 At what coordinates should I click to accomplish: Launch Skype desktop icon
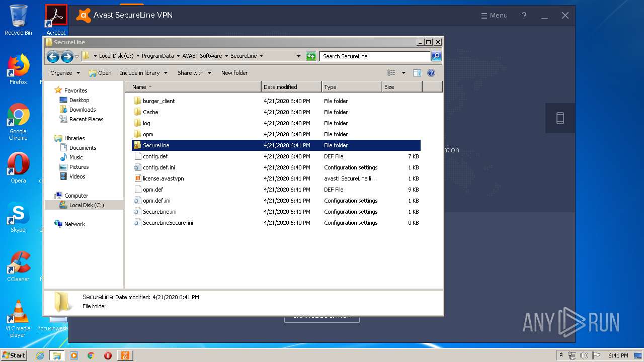tap(18, 217)
